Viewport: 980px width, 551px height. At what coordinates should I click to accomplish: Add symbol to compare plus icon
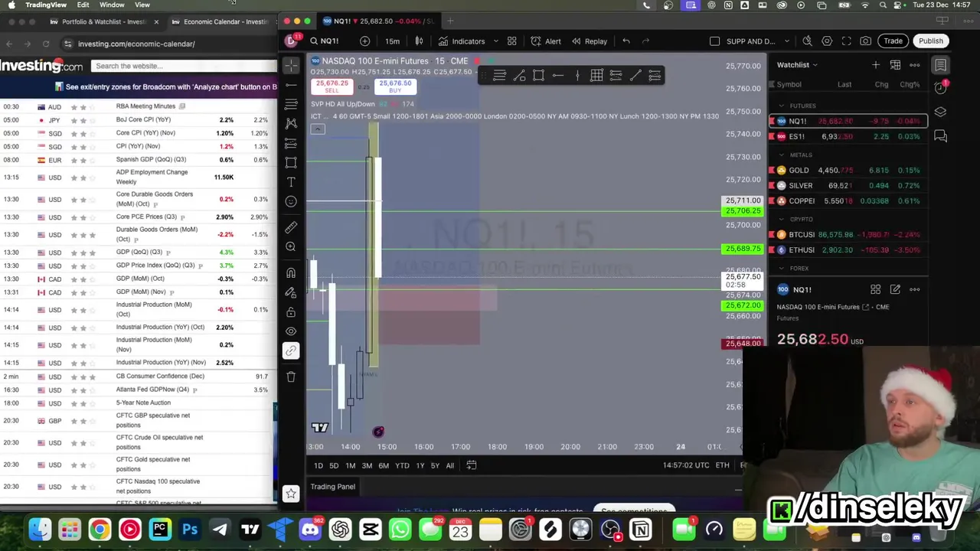coord(365,41)
